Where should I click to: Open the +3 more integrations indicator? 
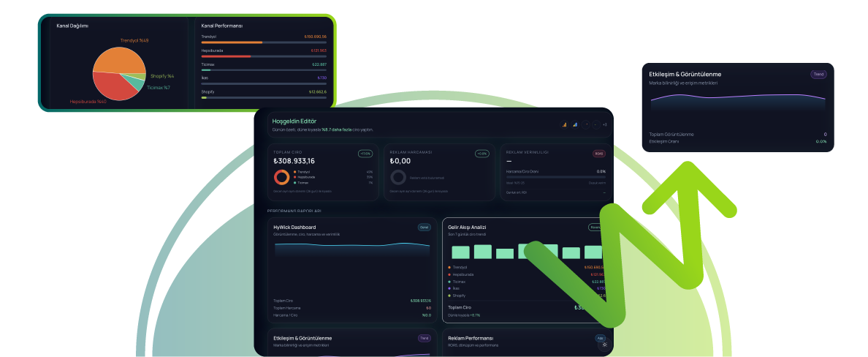click(604, 124)
